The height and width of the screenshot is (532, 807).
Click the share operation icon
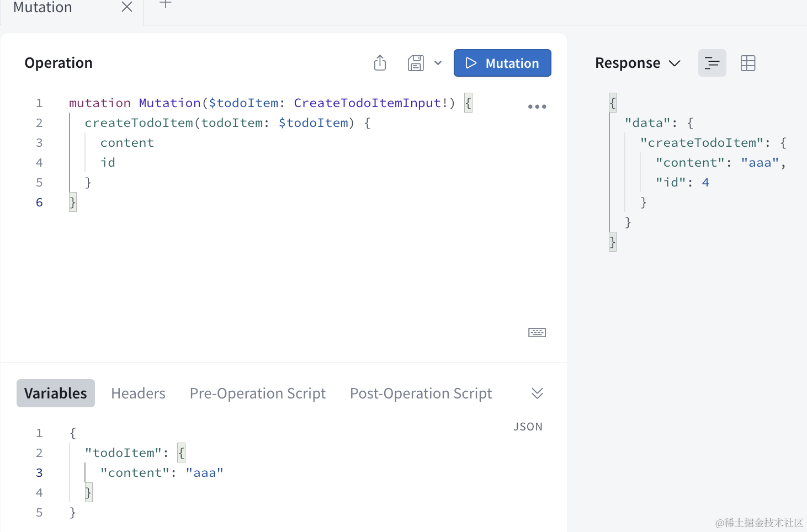point(380,63)
